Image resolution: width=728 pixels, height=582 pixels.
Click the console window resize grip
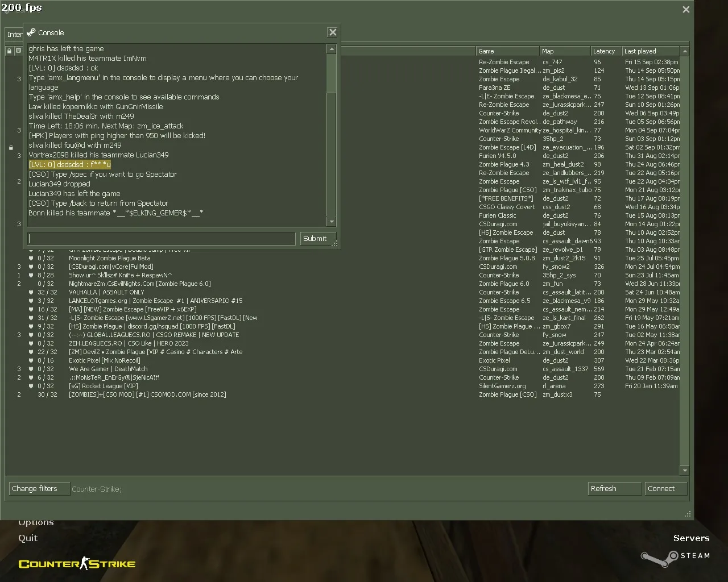(x=335, y=244)
